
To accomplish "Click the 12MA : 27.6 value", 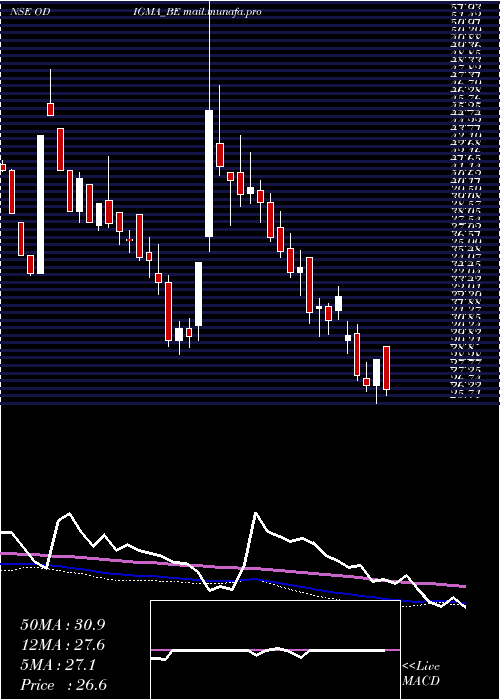I will coord(63,645).
